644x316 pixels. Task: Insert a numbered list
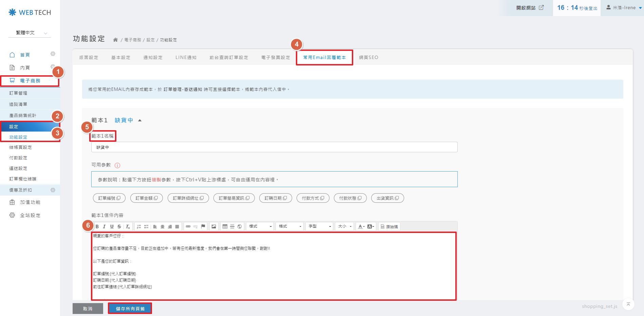coord(139,226)
